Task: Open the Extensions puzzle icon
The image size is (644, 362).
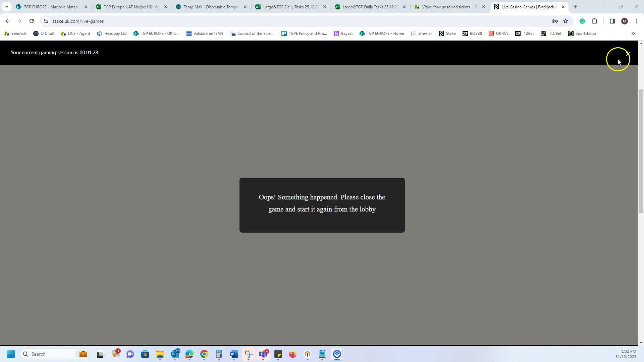Action: 594,21
